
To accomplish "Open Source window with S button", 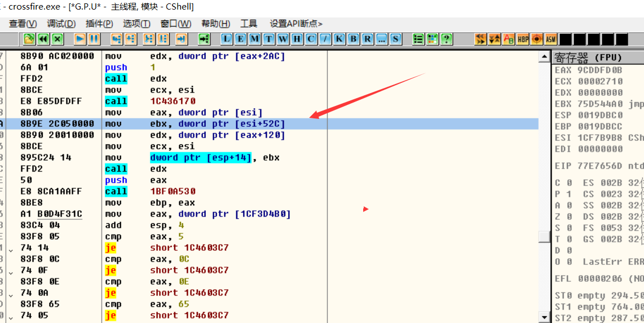I will pos(395,39).
